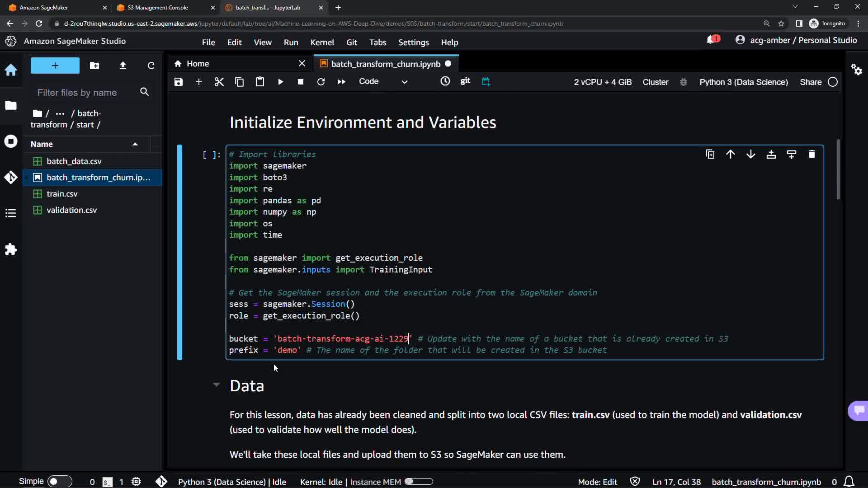The width and height of the screenshot is (868, 488).
Task: Toggle the Share circle indicator
Action: click(833, 82)
